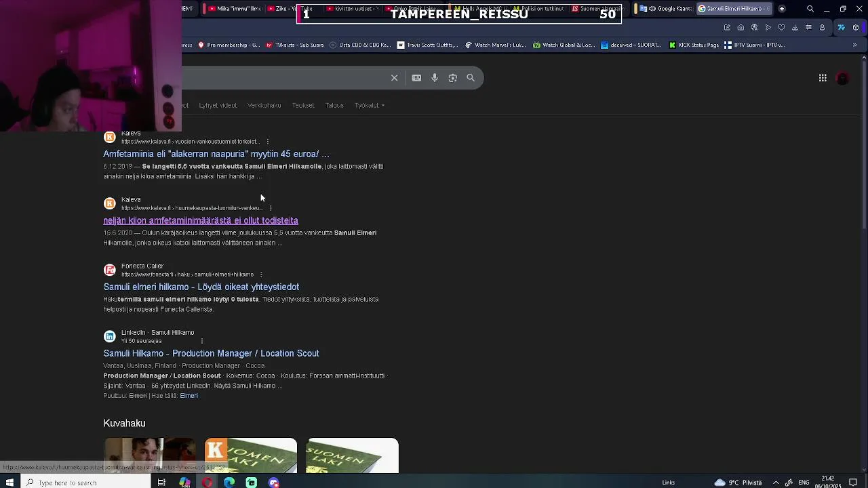Open Windows notification center icon

853,483
